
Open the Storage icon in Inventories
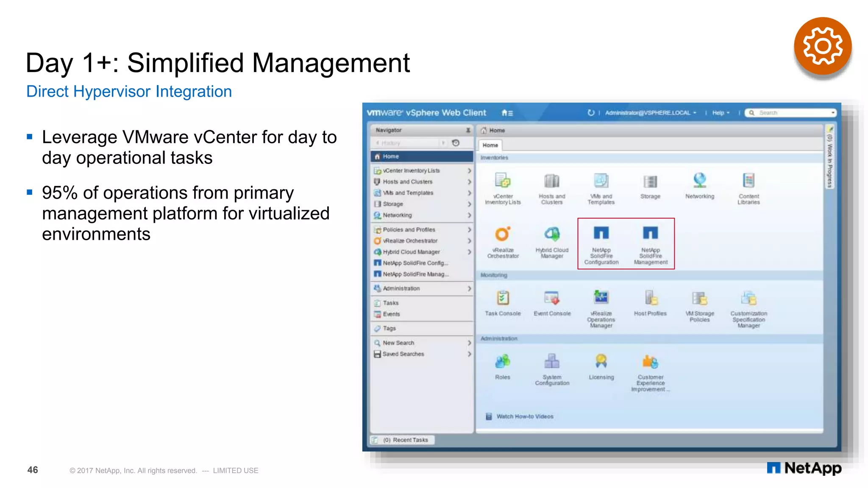(650, 182)
